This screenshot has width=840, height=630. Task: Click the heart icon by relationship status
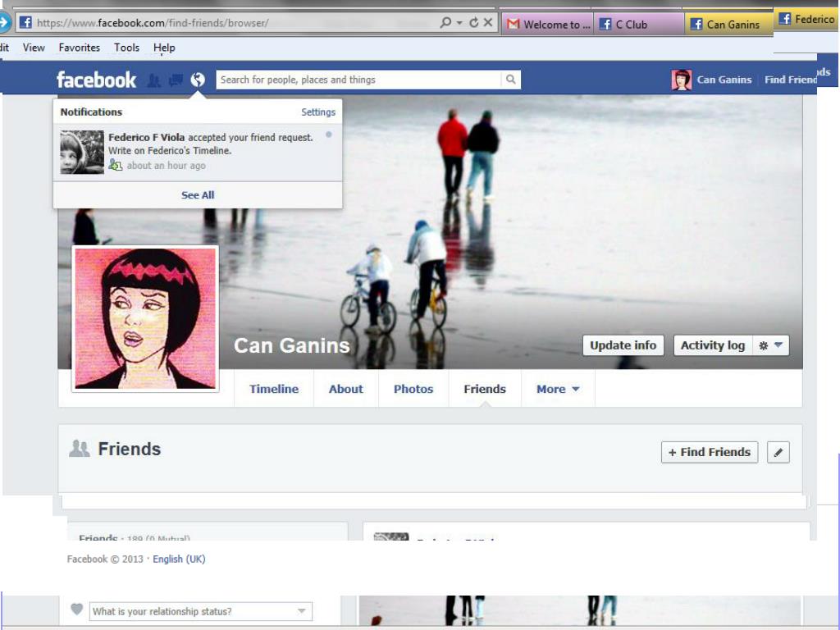pyautogui.click(x=77, y=609)
